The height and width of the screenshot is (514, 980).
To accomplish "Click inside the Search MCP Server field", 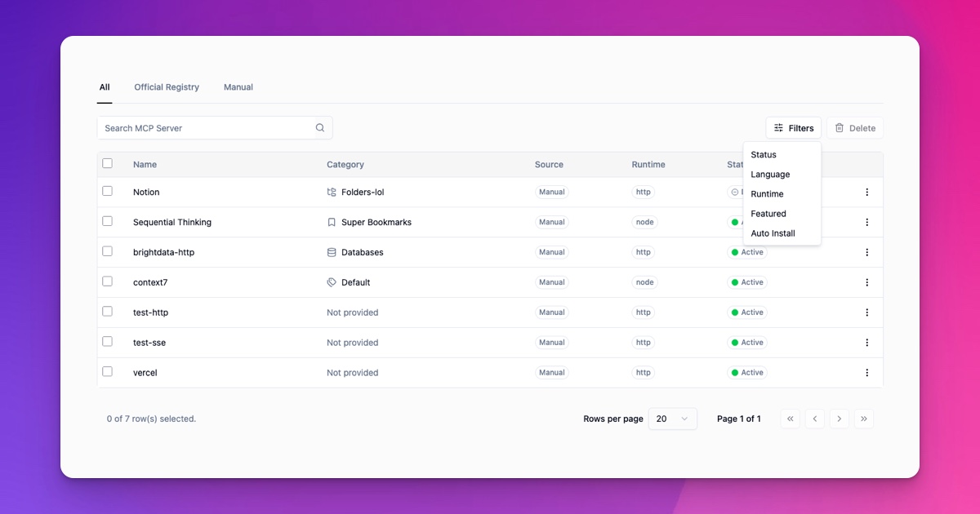I will [204, 128].
